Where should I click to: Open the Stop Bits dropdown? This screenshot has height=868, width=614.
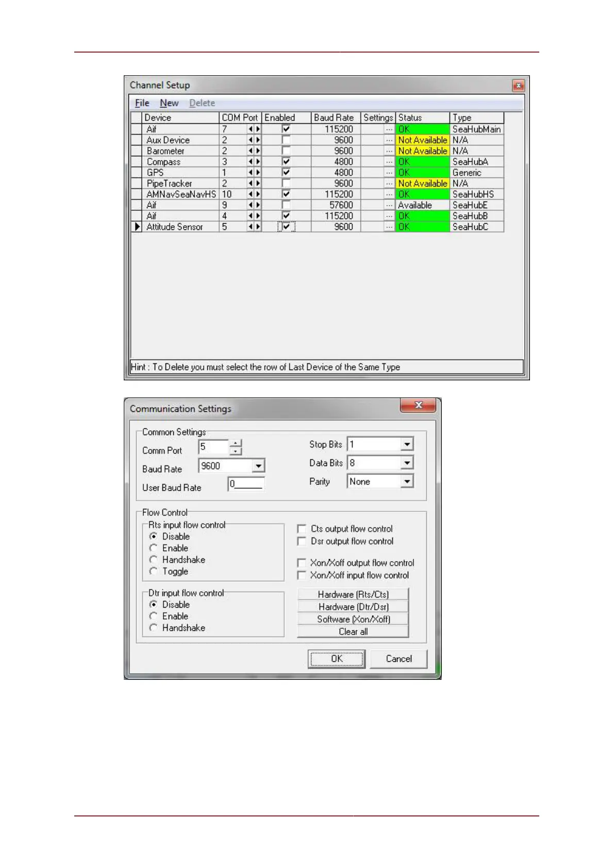[x=407, y=444]
